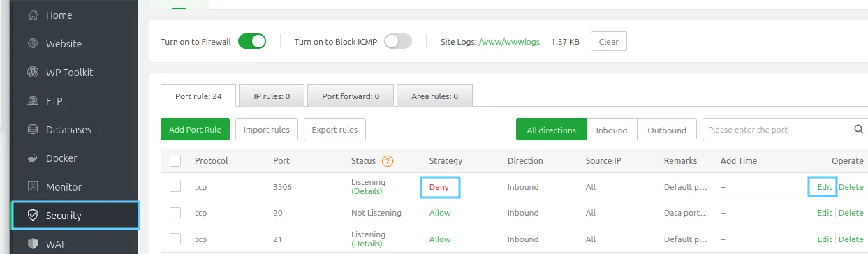
Task: Clear the site logs
Action: 609,42
